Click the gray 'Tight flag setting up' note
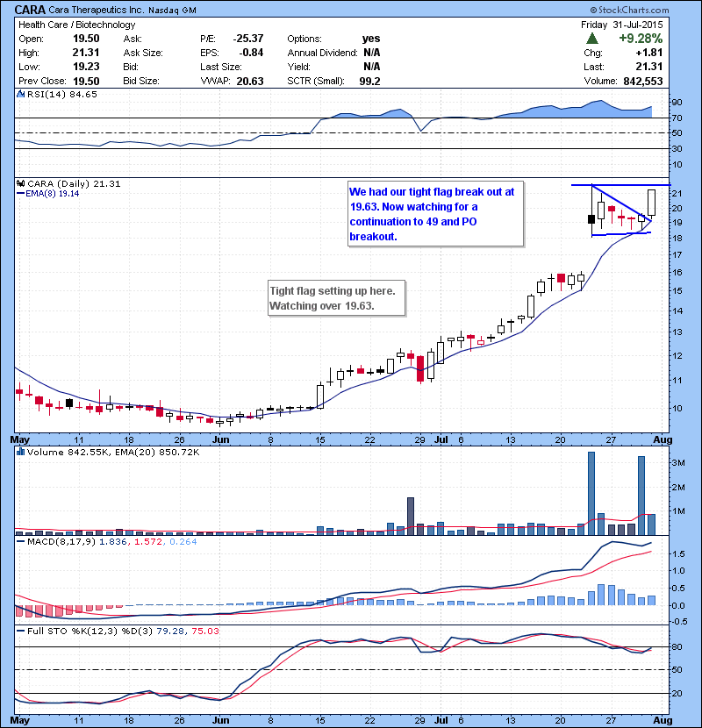The height and width of the screenshot is (728, 702). pyautogui.click(x=336, y=298)
